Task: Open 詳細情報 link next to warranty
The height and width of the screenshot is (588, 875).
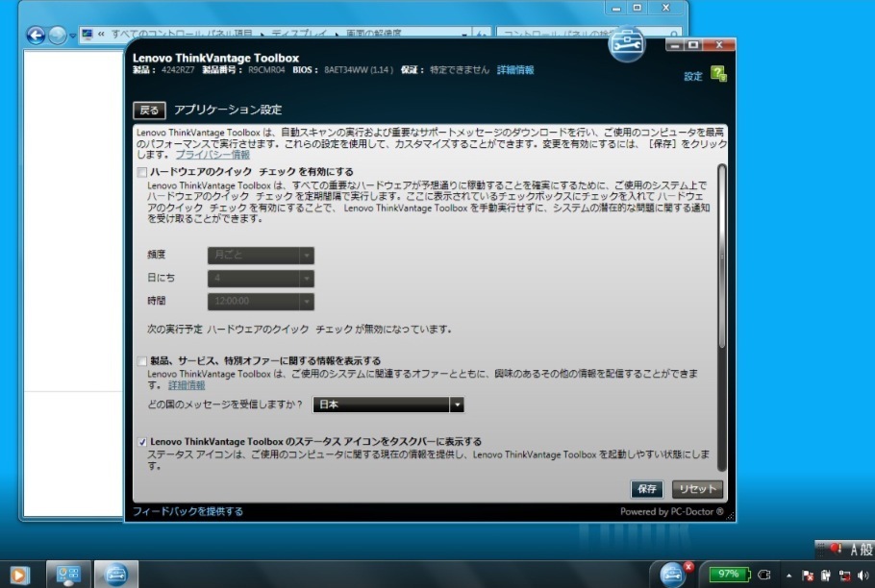Action: [515, 70]
